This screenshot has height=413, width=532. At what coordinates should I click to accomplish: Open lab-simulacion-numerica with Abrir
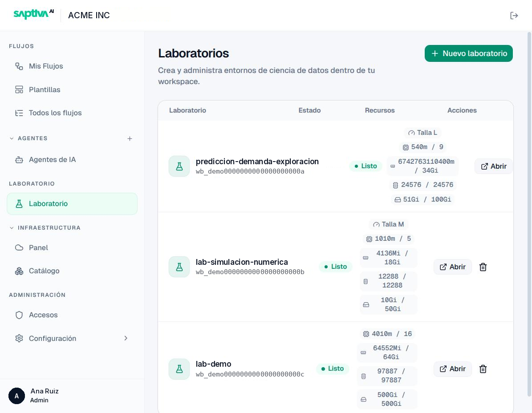453,267
